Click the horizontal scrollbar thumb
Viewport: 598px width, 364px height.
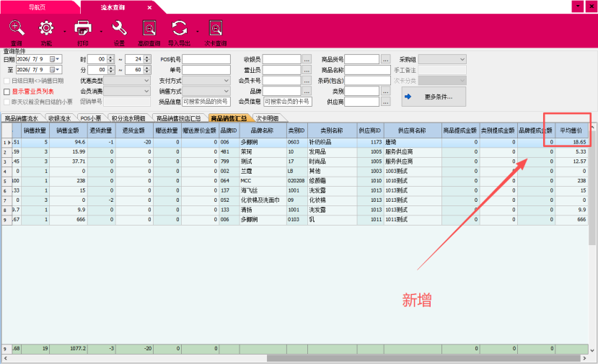click(x=423, y=358)
